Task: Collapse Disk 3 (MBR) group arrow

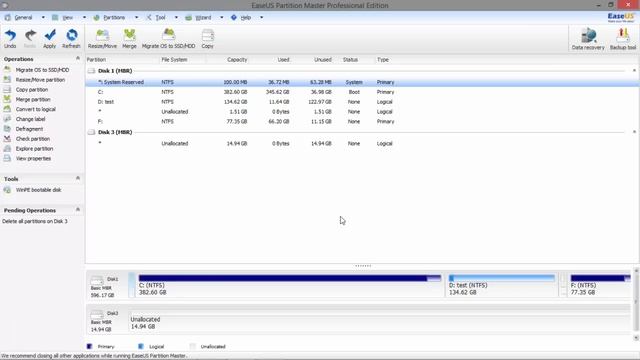Action: (x=634, y=132)
